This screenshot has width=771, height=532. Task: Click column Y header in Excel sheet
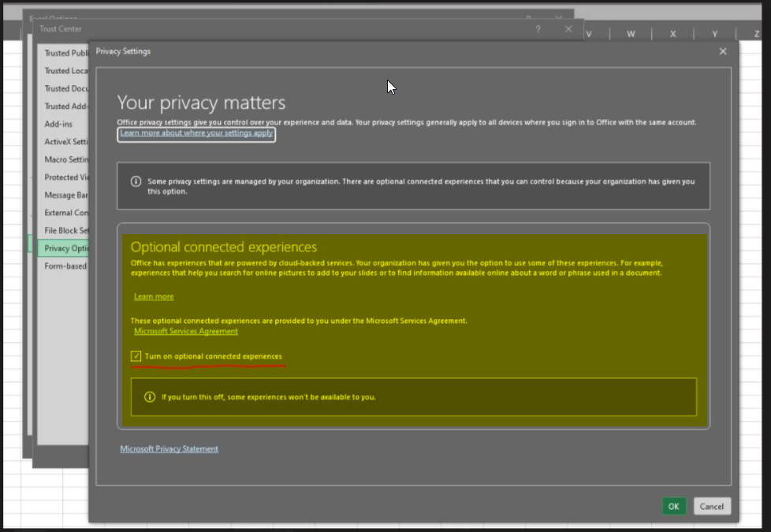click(x=714, y=34)
